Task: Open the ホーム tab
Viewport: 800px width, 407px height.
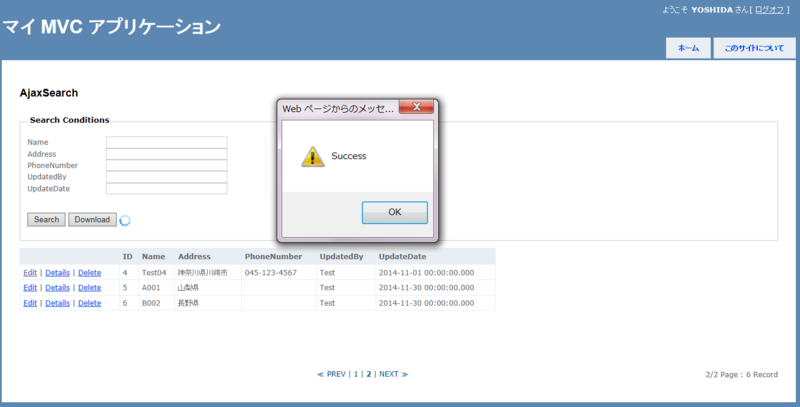Action: point(688,48)
